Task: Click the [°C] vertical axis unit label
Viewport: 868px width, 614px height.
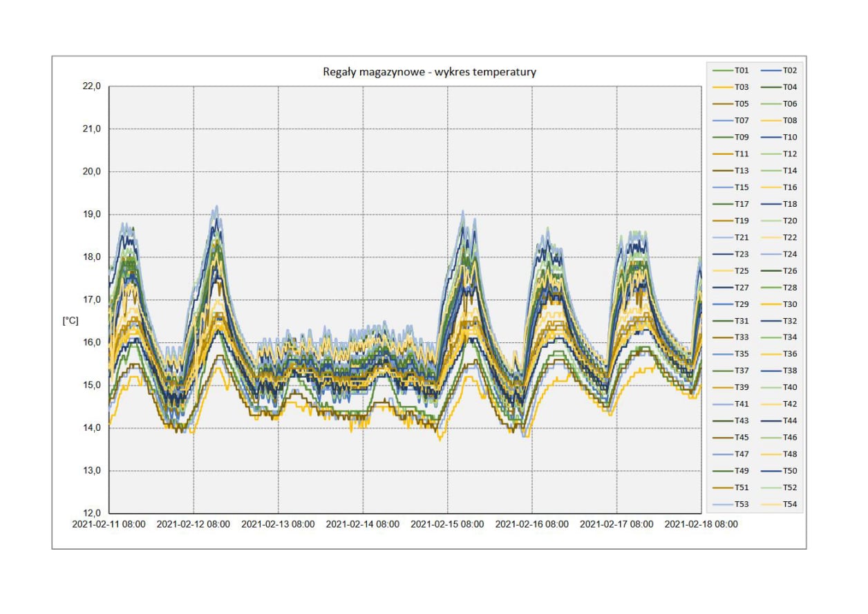Action: tap(70, 322)
